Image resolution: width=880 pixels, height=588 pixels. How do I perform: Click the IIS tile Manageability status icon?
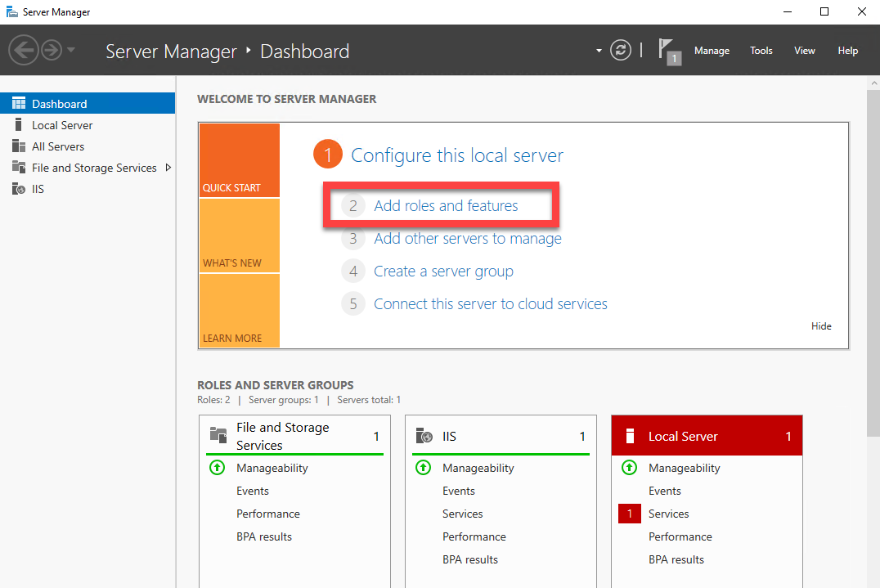tap(423, 468)
